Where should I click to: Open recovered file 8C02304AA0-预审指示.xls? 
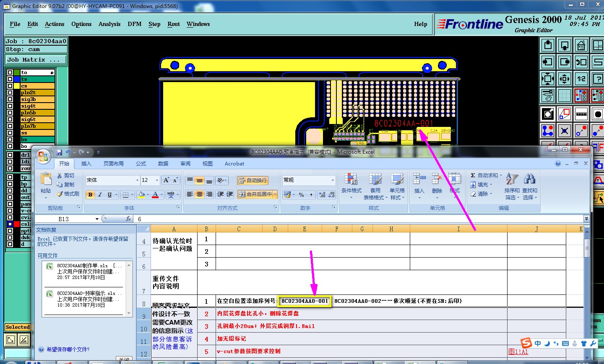(x=83, y=299)
